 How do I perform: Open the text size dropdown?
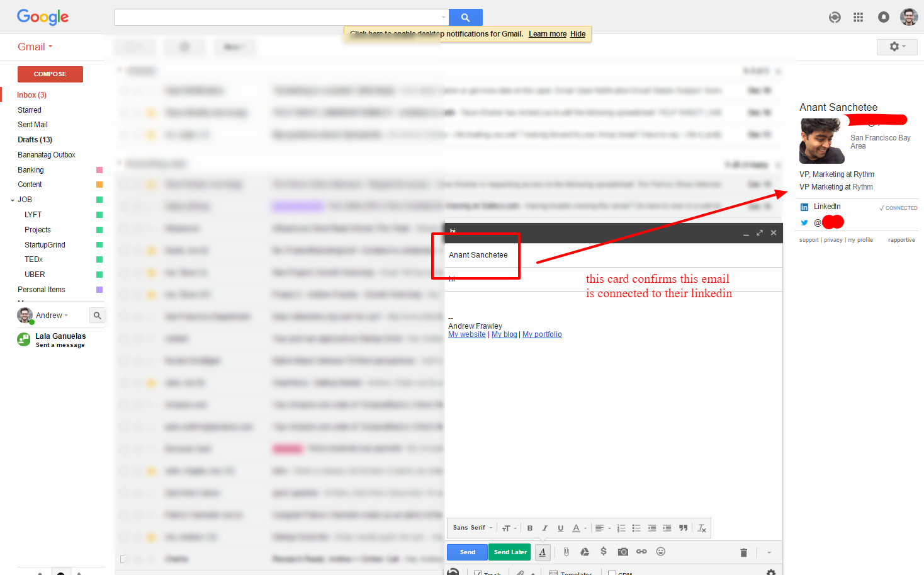(509, 528)
